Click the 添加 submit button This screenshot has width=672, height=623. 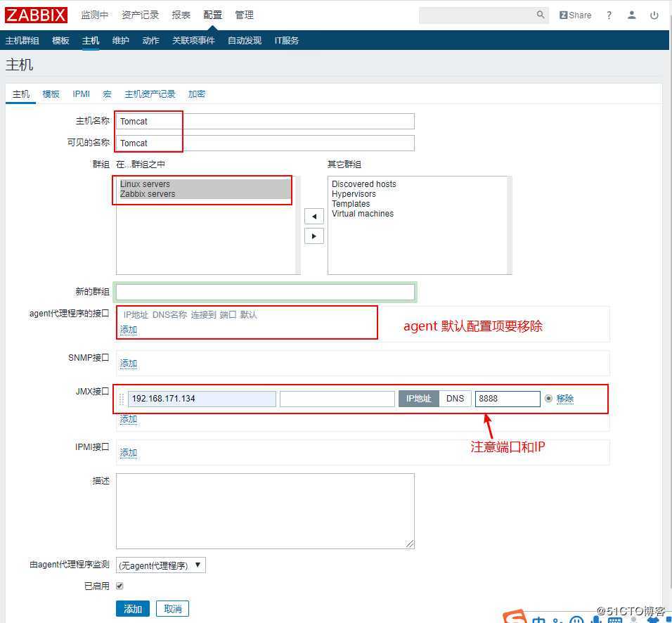pyautogui.click(x=132, y=608)
